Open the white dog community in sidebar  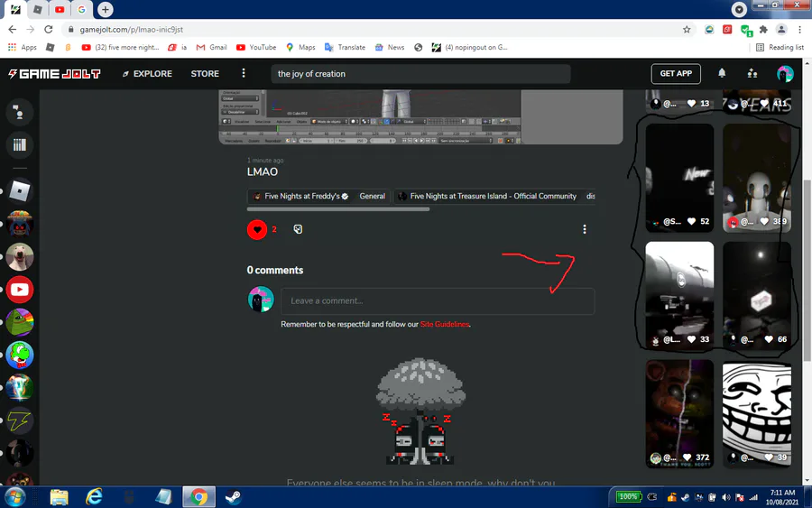(x=19, y=257)
